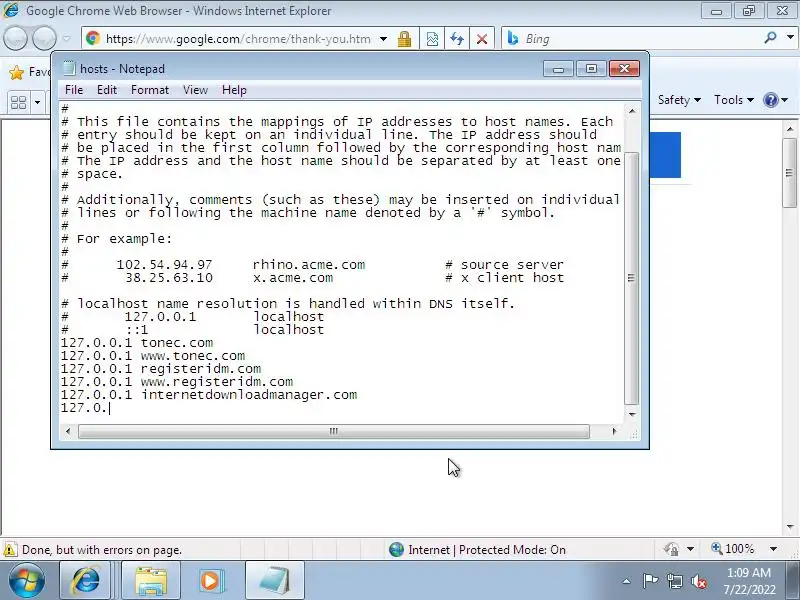Show hidden system tray icons
This screenshot has height=600, width=800.
pyautogui.click(x=626, y=581)
